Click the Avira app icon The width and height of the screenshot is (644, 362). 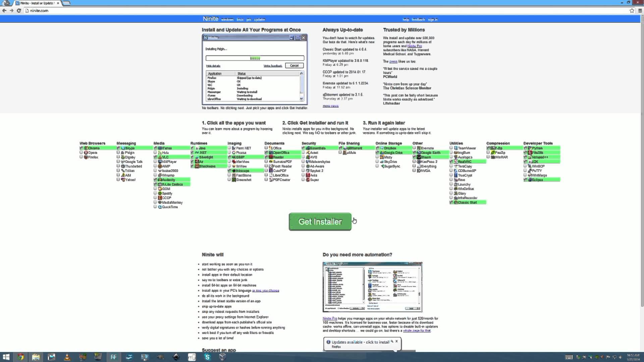(308, 175)
